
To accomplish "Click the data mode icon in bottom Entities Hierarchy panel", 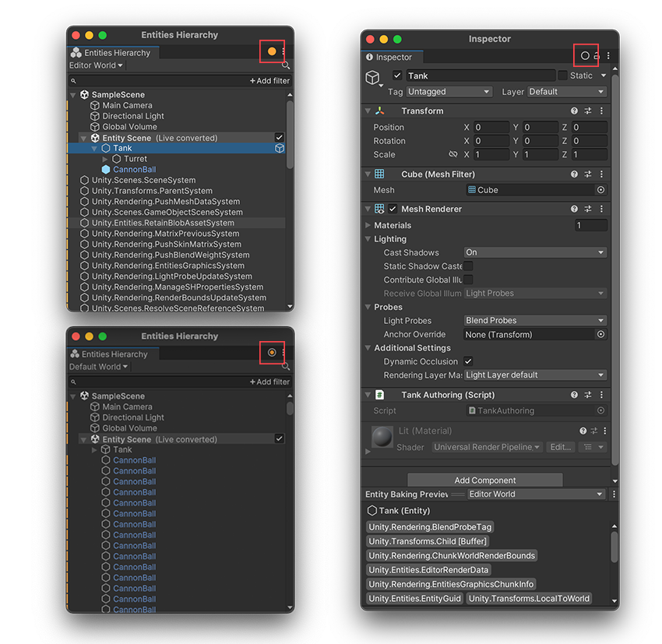I will (272, 352).
